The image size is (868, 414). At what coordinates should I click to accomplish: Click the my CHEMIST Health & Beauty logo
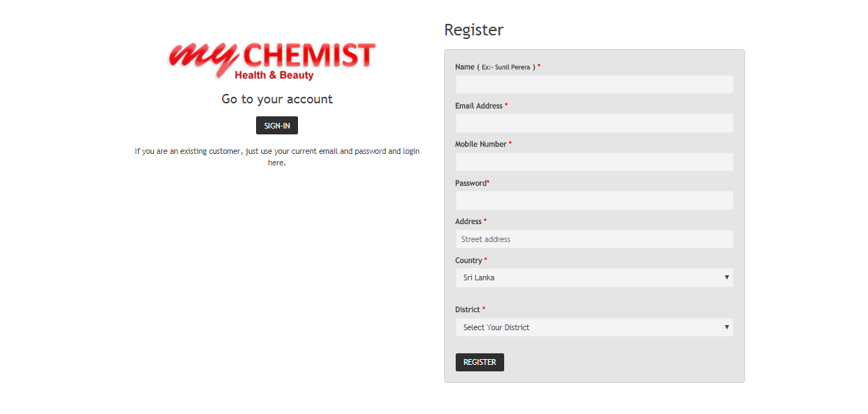click(x=273, y=61)
